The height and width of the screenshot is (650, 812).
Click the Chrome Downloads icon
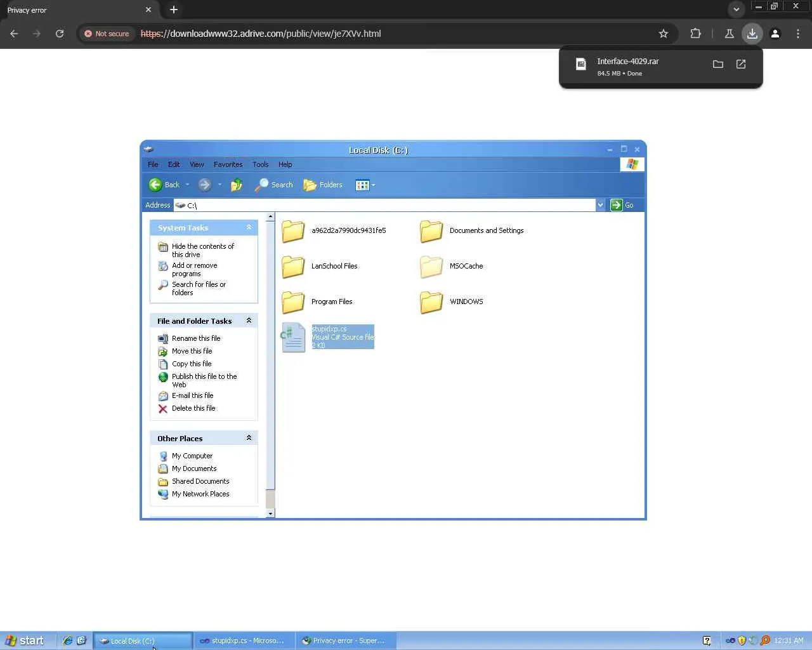click(752, 34)
